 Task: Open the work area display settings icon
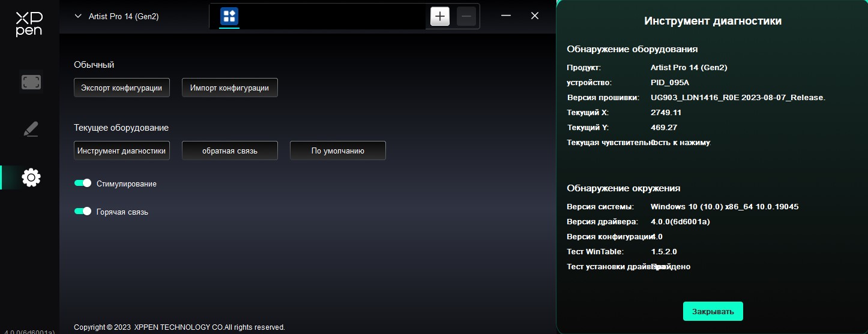point(31,82)
